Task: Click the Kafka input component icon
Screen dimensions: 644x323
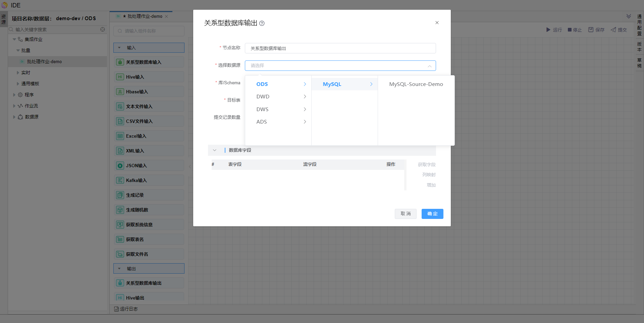Action: coord(120,180)
